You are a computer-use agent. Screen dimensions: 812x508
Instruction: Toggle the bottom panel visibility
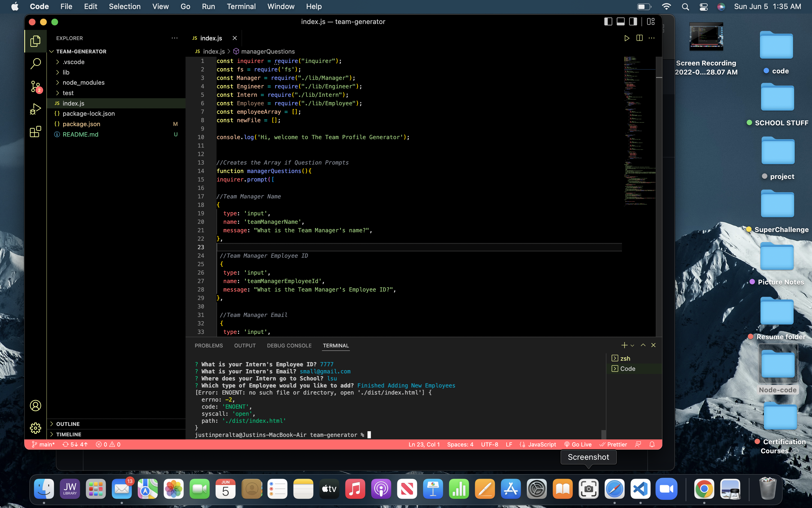pos(621,22)
